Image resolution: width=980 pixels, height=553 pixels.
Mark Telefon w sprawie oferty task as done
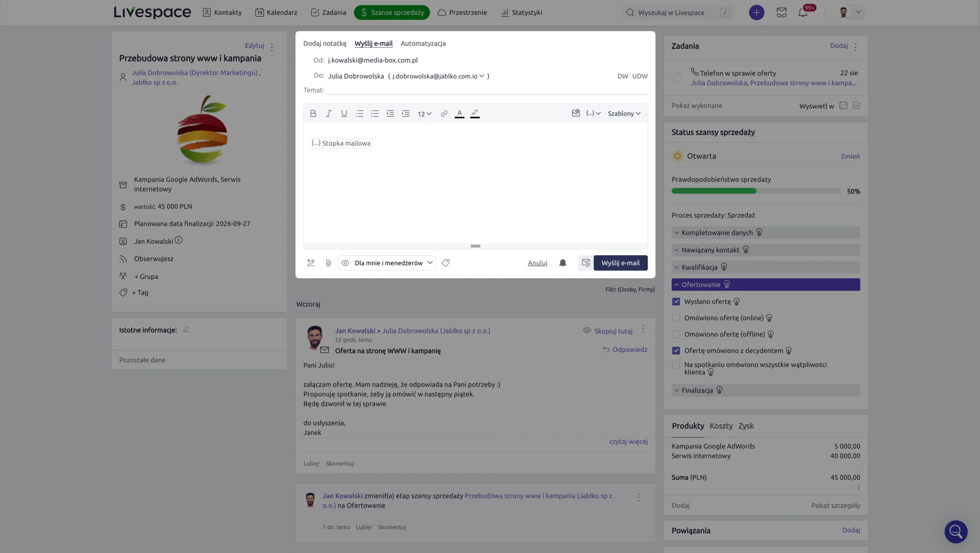(x=676, y=78)
